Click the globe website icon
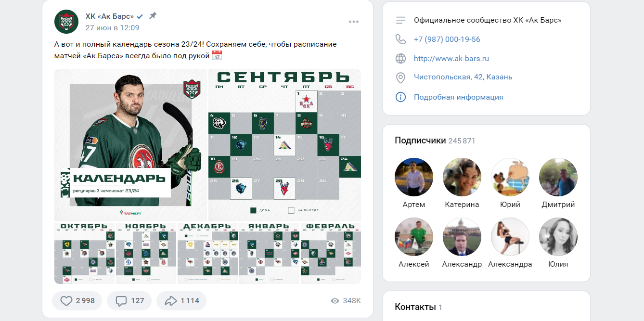The height and width of the screenshot is (321, 644). point(400,59)
